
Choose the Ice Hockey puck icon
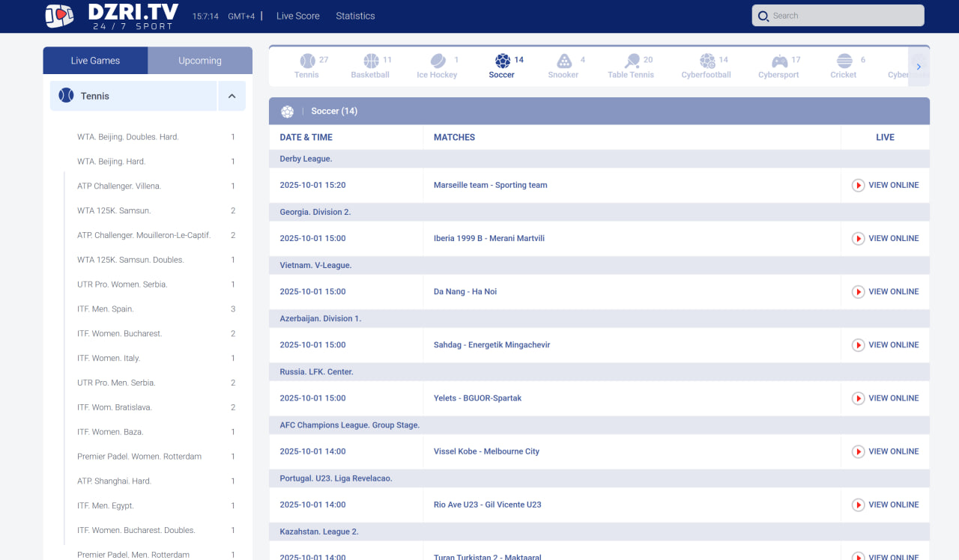[x=438, y=61]
